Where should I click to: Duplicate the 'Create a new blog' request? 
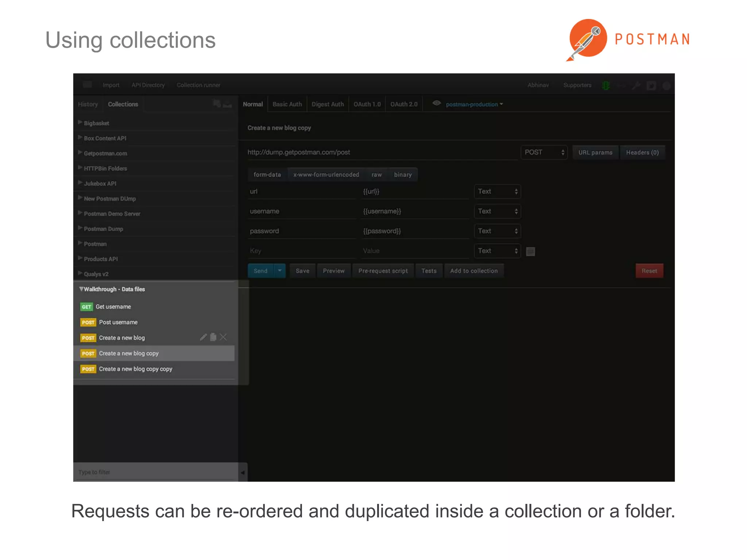click(x=213, y=337)
